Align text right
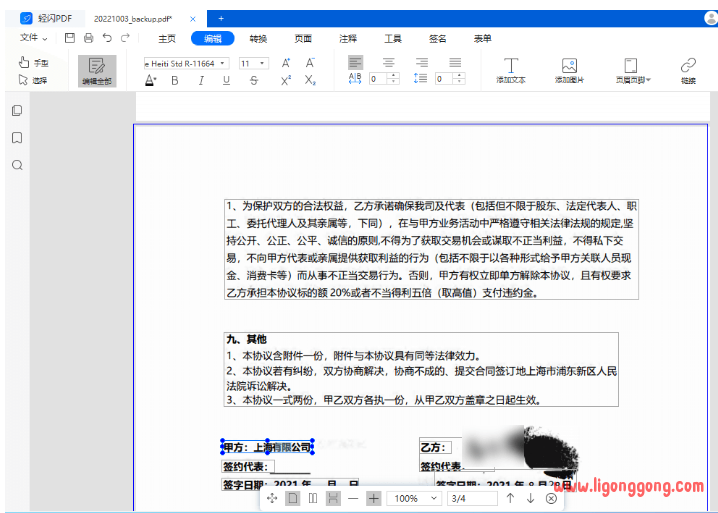The height and width of the screenshot is (513, 718). pyautogui.click(x=421, y=62)
